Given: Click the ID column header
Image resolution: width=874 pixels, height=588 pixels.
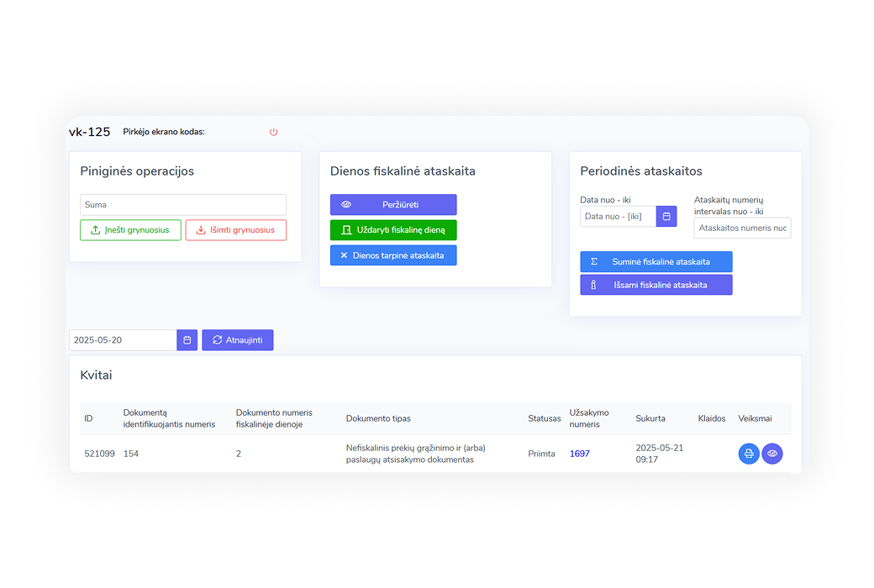Looking at the screenshot, I should tap(88, 418).
